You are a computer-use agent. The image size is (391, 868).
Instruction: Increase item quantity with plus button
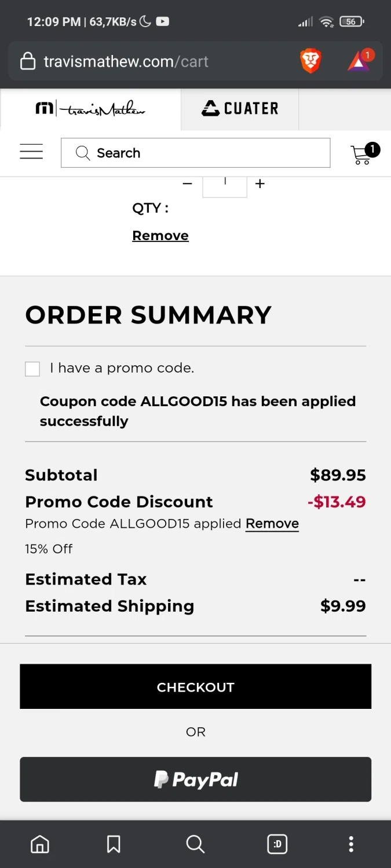click(260, 183)
